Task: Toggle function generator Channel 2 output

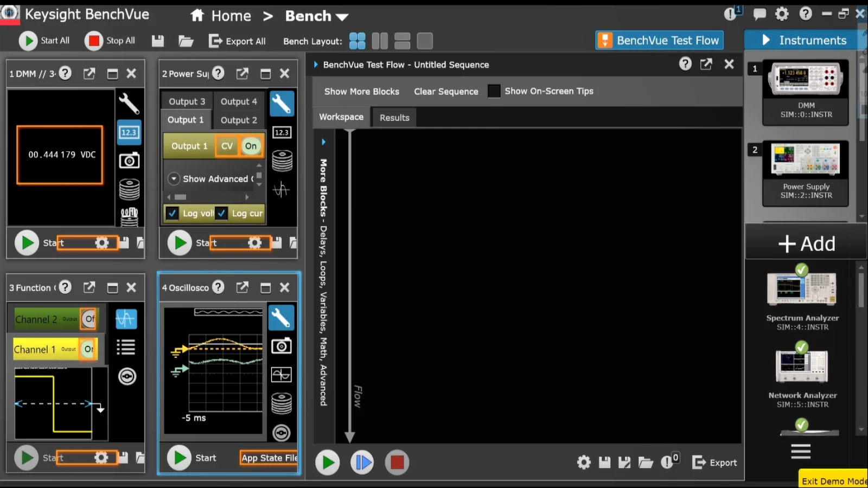Action: (89, 319)
